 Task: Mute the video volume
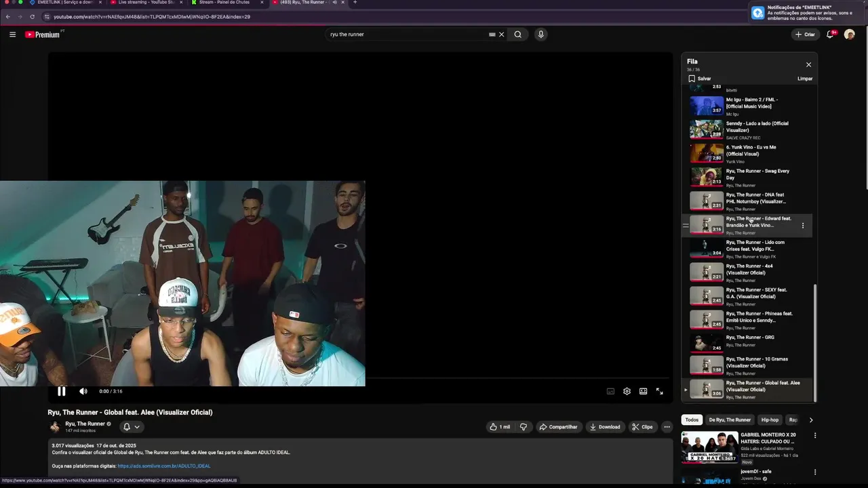click(83, 391)
